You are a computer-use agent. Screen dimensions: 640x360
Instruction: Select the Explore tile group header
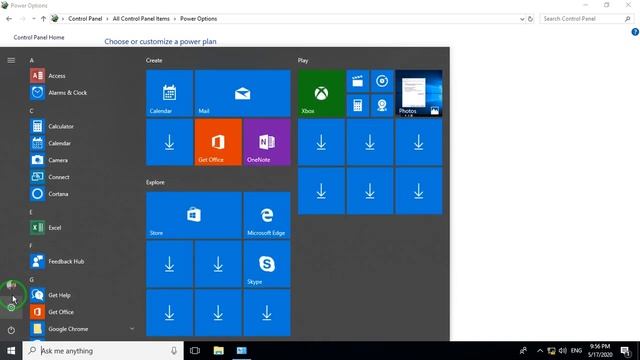coord(155,182)
